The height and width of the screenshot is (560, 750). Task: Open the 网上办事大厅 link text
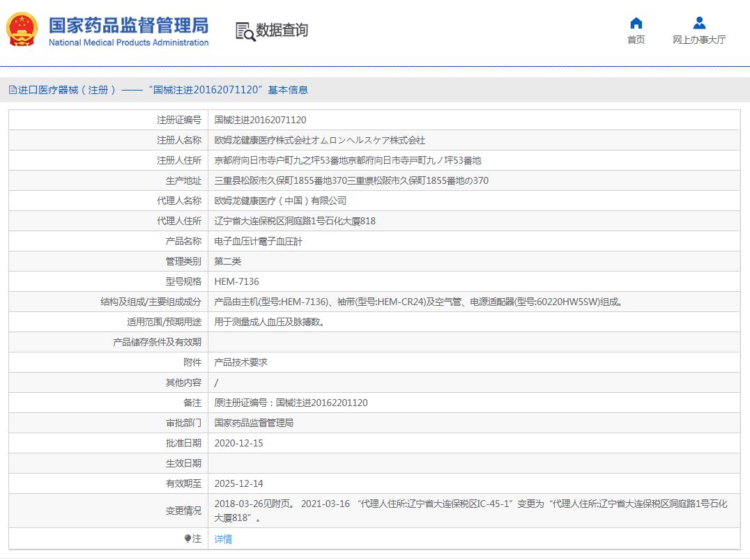699,40
